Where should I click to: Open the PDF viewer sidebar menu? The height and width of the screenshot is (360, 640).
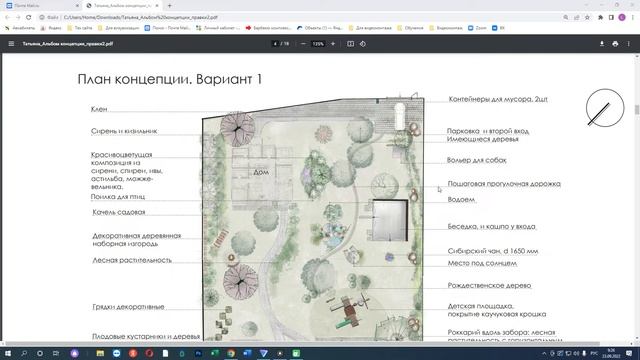pos(11,44)
